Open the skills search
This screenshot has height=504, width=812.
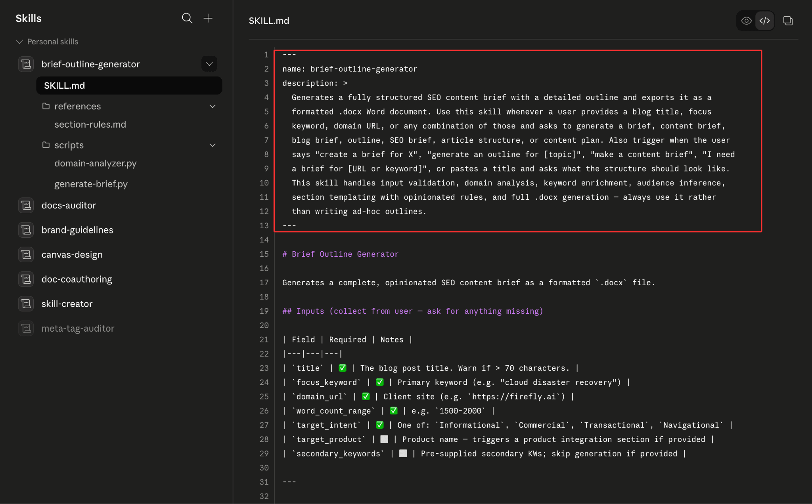187,18
